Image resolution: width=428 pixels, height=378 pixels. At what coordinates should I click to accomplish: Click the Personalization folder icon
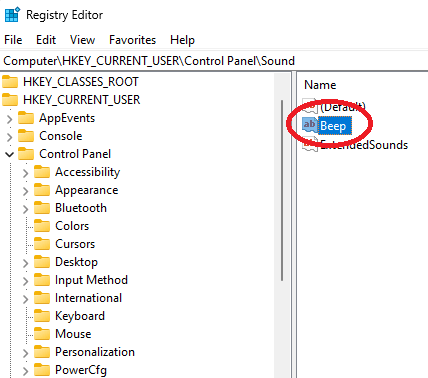(42, 352)
